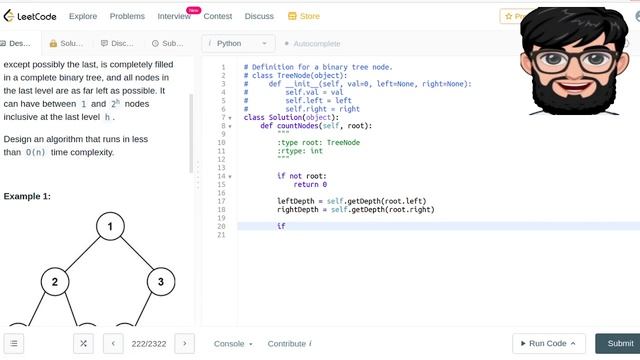Click the 222/2322 problem counter
The image size is (640, 360).
(149, 344)
